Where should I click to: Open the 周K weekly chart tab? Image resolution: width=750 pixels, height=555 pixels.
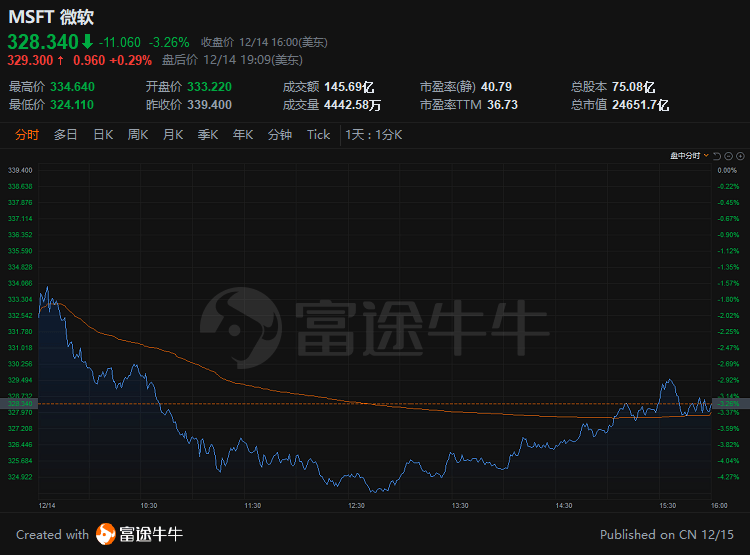click(138, 135)
